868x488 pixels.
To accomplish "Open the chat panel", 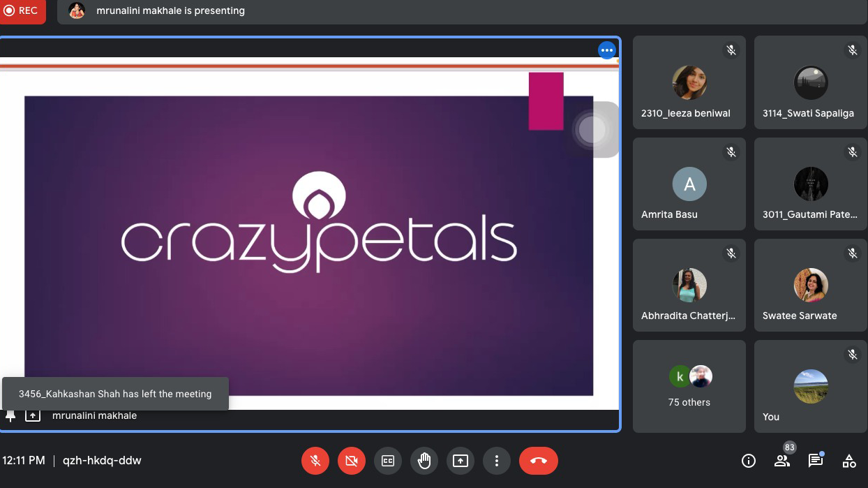I will tap(815, 461).
